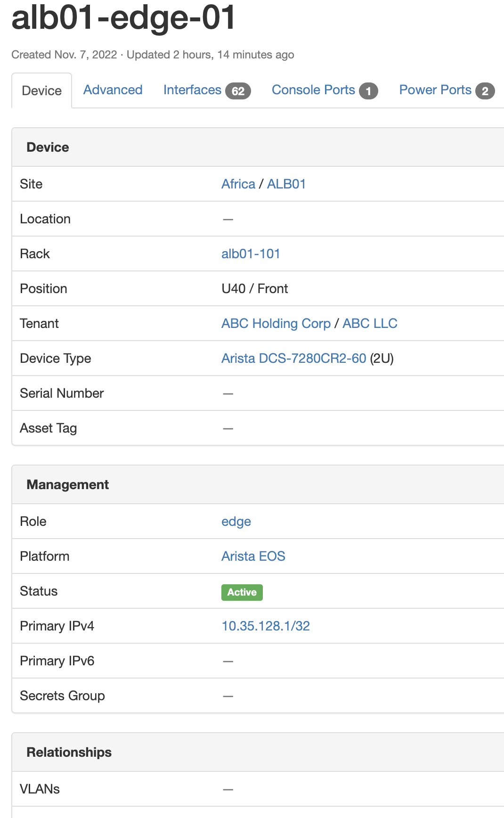Click the green Active status badge

242,592
